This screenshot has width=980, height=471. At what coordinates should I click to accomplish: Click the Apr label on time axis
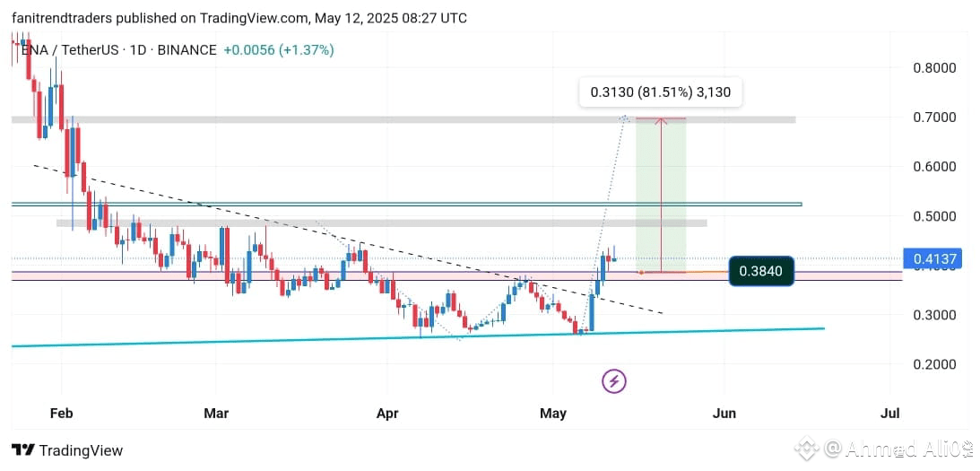388,414
